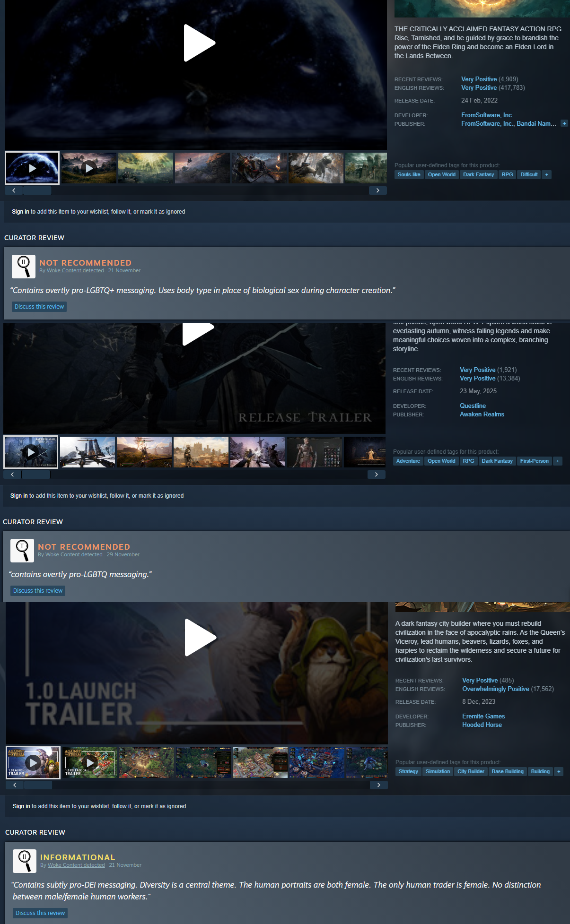Expand more tags after Building tag
The image size is (570, 924).
pyautogui.click(x=559, y=771)
